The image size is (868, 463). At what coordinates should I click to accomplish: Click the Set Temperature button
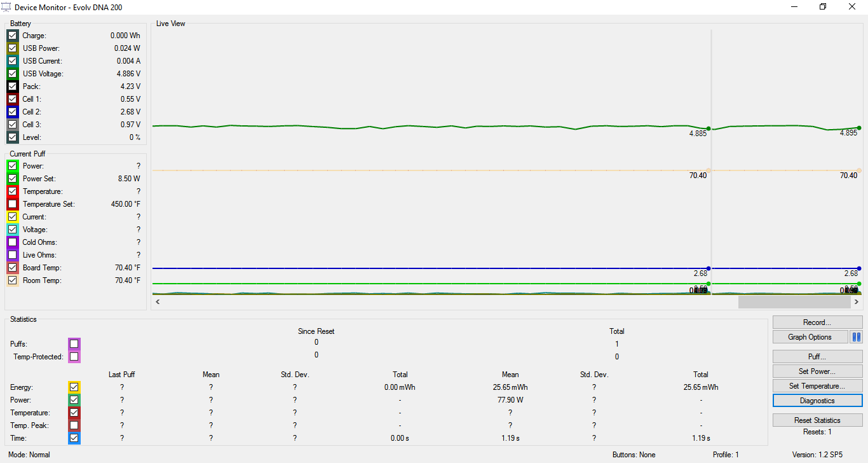pyautogui.click(x=817, y=386)
